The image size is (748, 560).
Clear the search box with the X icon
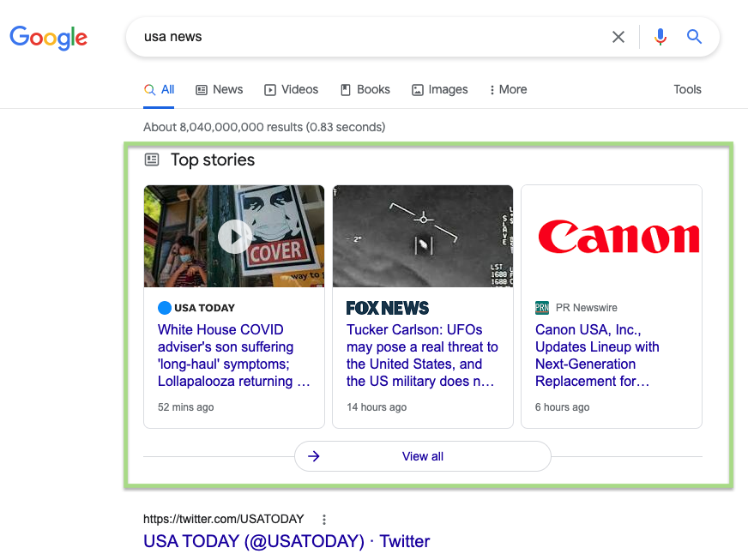pos(618,37)
